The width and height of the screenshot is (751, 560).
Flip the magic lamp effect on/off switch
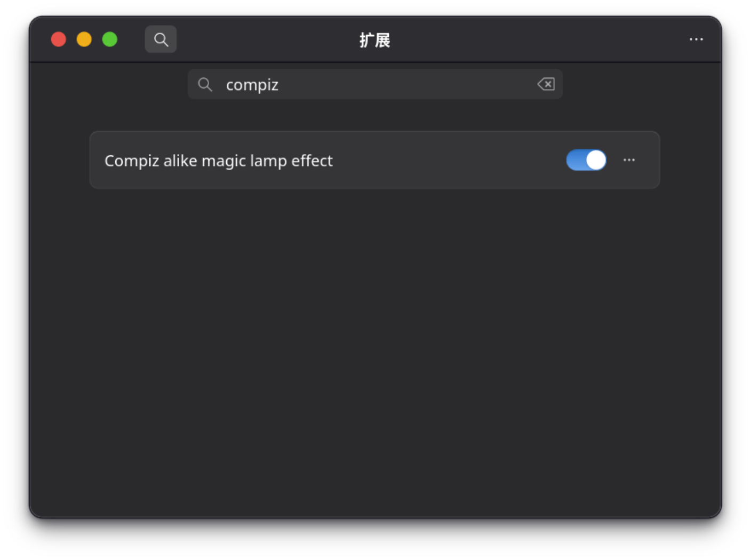point(586,160)
